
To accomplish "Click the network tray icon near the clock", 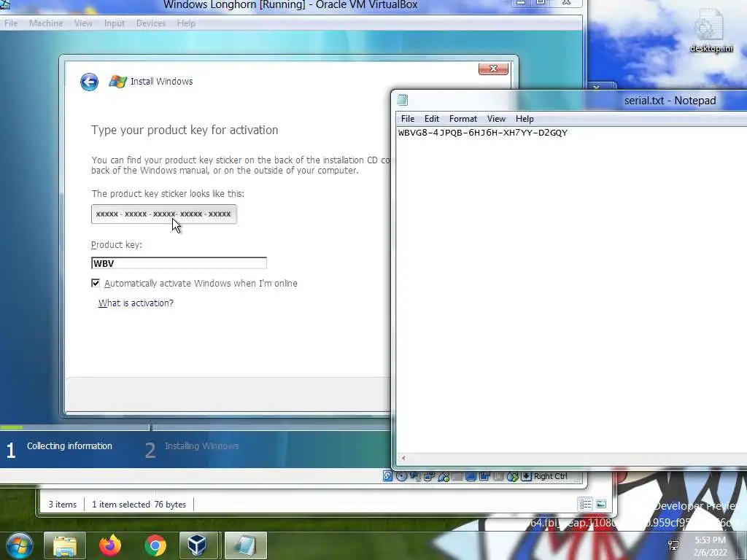I will coord(673,545).
